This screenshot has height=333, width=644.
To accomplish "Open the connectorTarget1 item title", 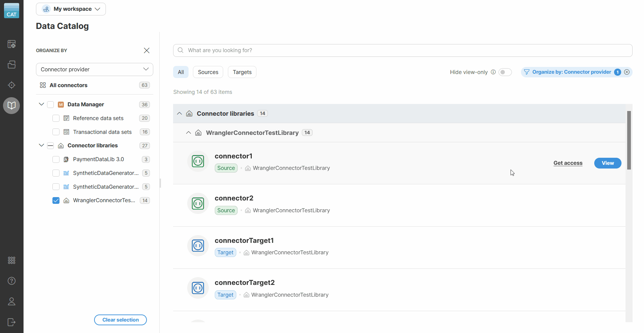I will pyautogui.click(x=244, y=240).
